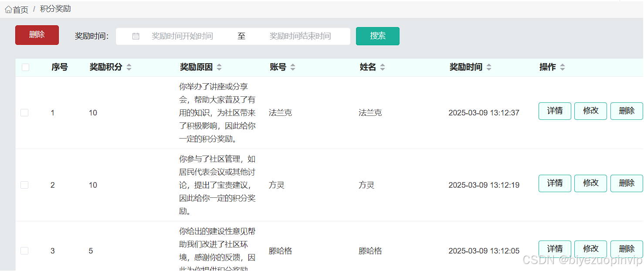The height and width of the screenshot is (271, 644).
Task: Click the red 删除 batch delete button
Action: click(37, 35)
